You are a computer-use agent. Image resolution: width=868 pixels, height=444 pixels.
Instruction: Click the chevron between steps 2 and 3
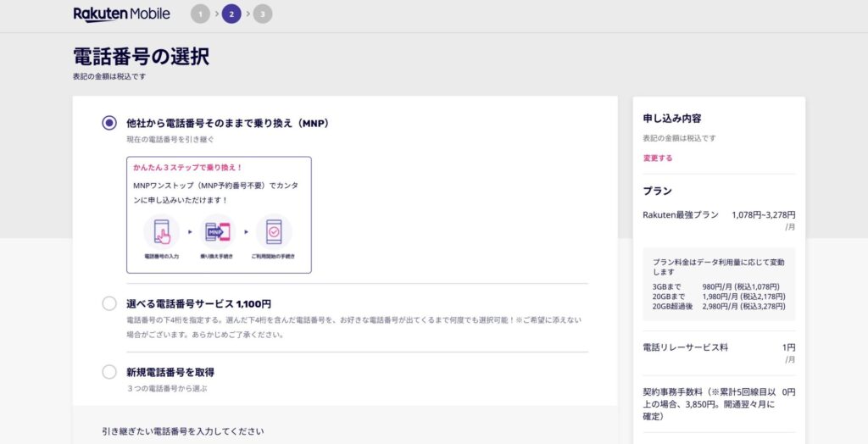click(x=248, y=14)
